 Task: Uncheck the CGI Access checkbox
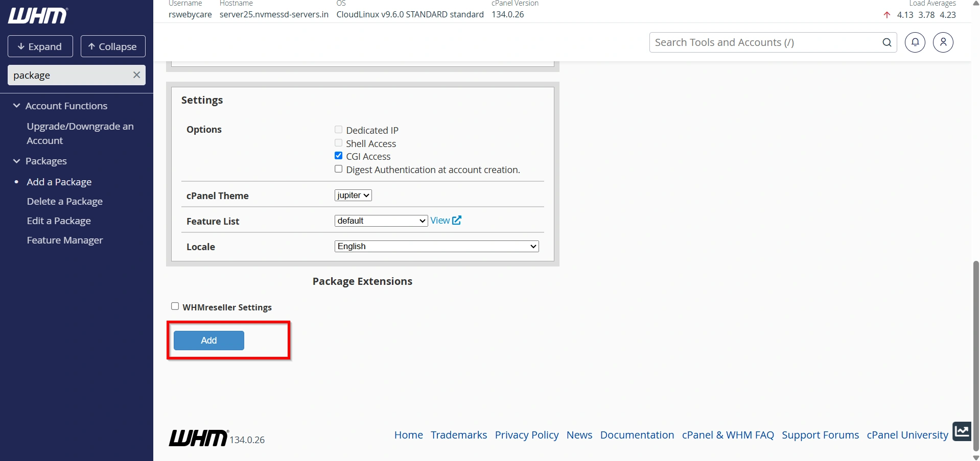[338, 156]
